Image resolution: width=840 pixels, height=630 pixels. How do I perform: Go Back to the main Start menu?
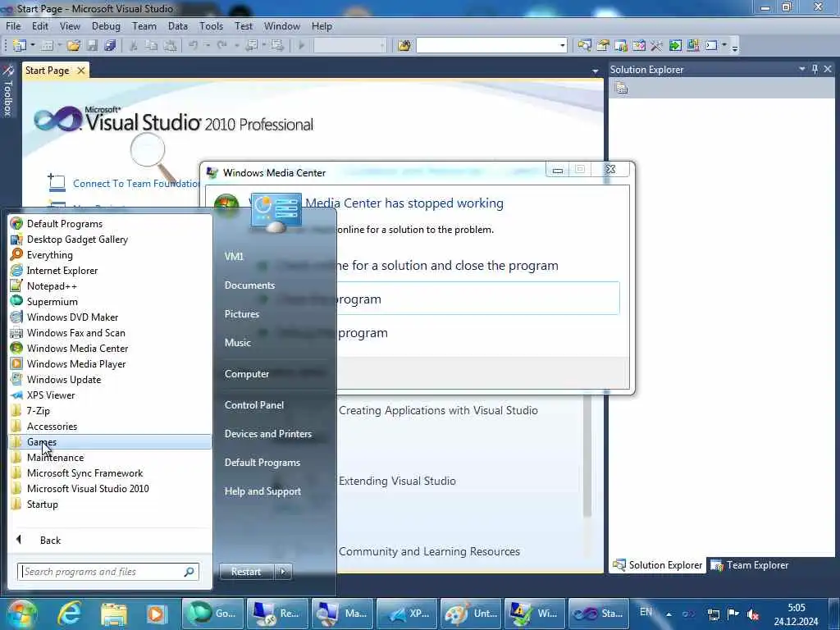pyautogui.click(x=110, y=540)
